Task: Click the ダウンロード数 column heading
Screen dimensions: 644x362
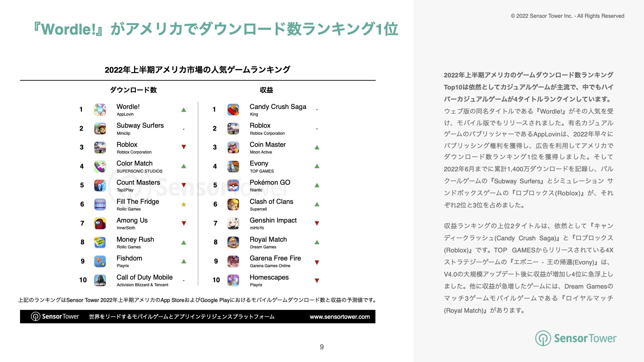Action: 133,90
